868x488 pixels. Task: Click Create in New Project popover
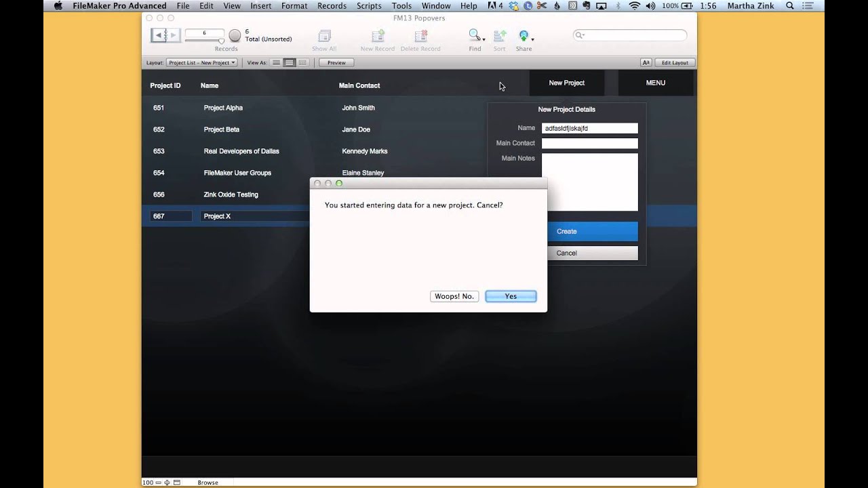tap(593, 231)
